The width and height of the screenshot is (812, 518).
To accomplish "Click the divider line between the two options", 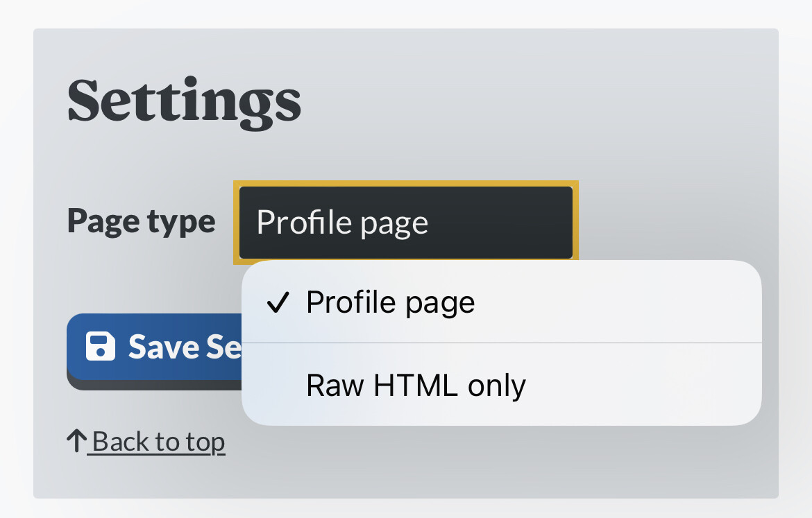I will tap(501, 343).
